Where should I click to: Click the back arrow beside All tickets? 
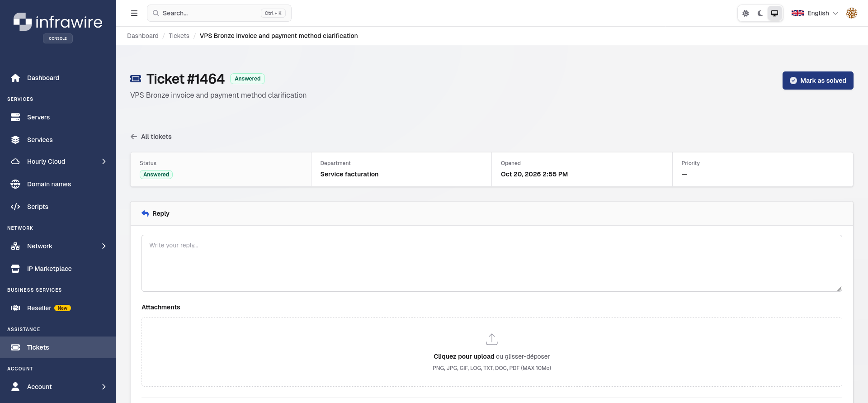134,137
